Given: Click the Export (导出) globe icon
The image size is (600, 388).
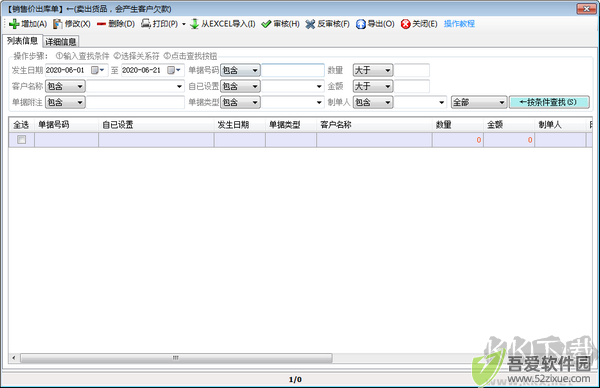Looking at the screenshot, I should pyautogui.click(x=360, y=24).
